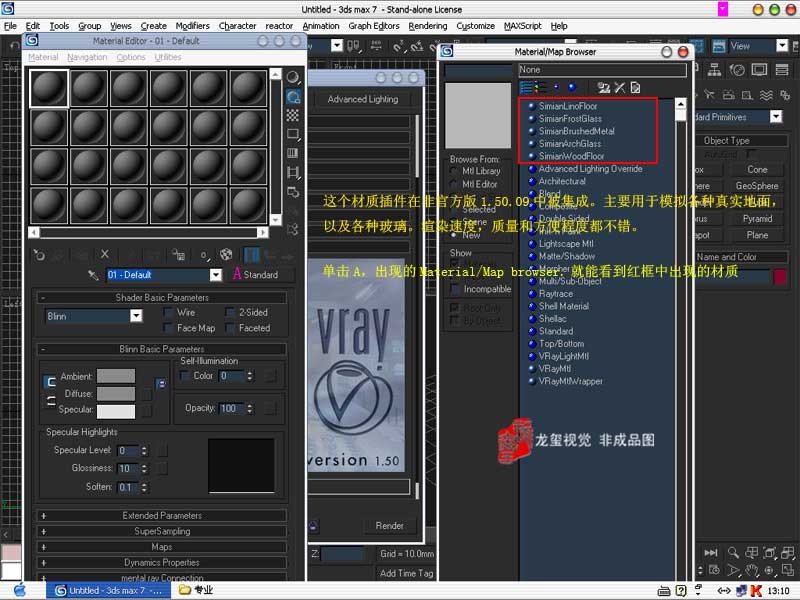Viewport: 800px width, 600px height.
Task: Click Ambient color swatch
Action: pos(116,376)
